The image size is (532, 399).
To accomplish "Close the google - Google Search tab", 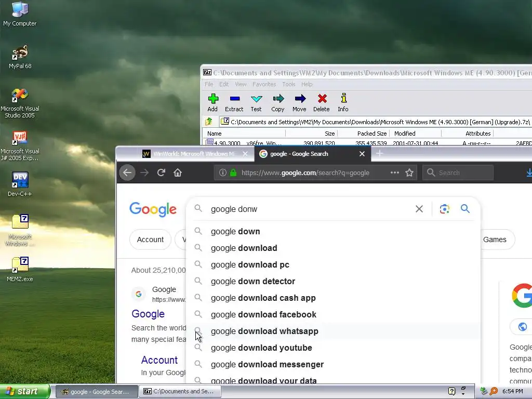I will (x=362, y=154).
